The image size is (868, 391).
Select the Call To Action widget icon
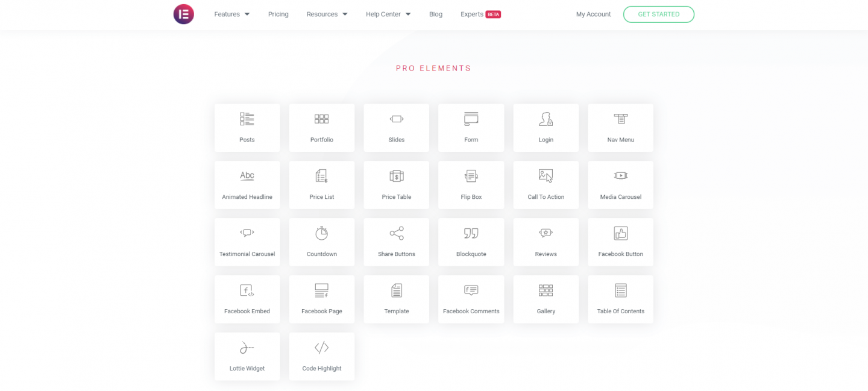pos(546,176)
